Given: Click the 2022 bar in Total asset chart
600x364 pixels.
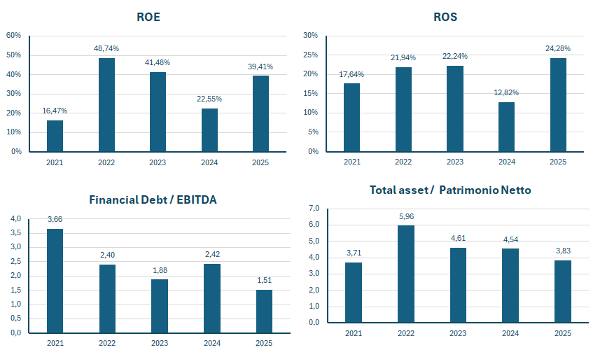Looking at the screenshot, I should click(x=406, y=274).
